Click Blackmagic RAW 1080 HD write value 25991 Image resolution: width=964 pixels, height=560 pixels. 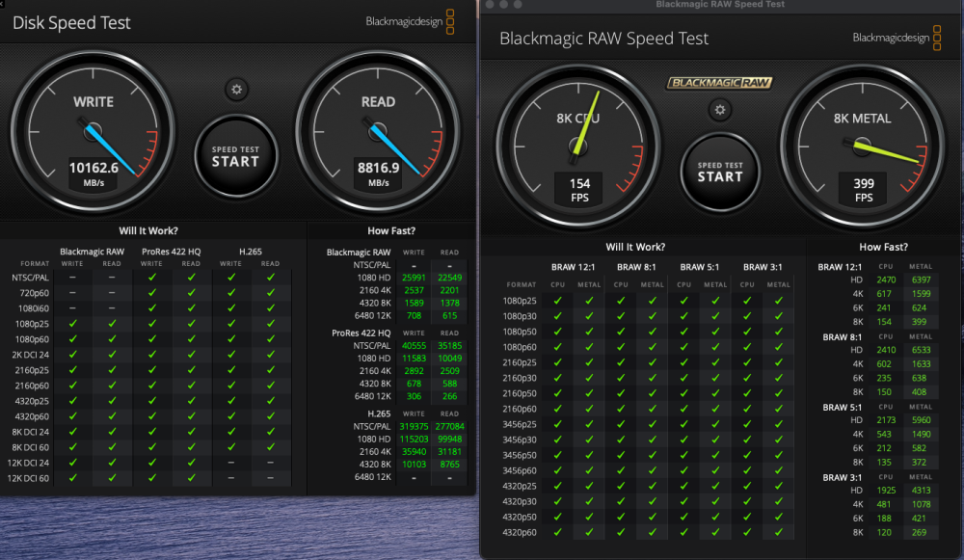click(414, 278)
